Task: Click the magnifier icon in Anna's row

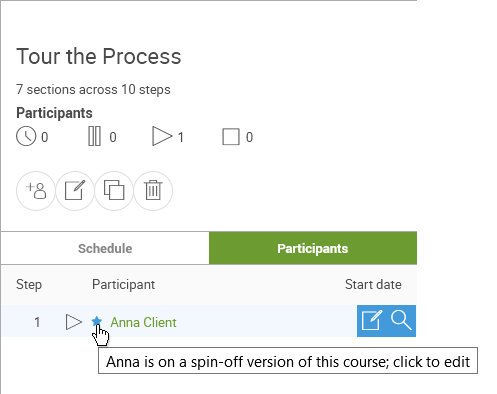Action: pyautogui.click(x=401, y=320)
